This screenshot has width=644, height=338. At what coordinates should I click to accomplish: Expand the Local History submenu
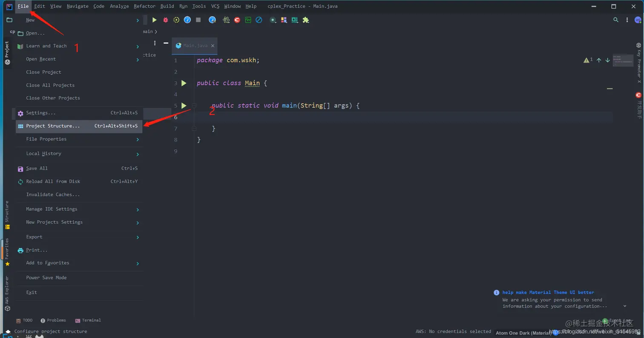tap(79, 154)
